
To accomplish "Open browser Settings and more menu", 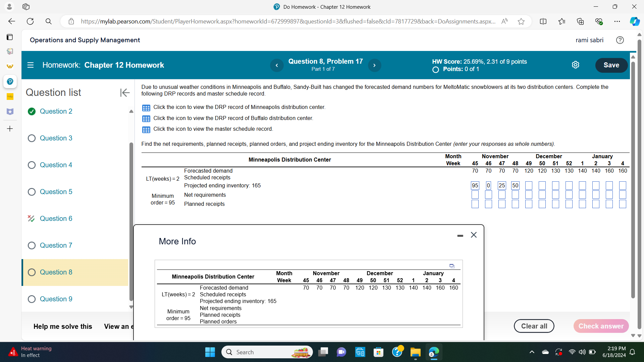I will tap(618, 21).
